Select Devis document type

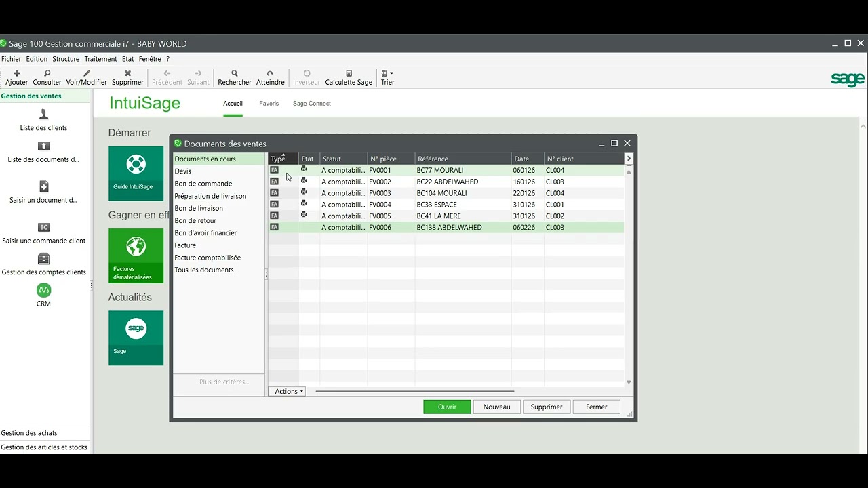tap(183, 171)
